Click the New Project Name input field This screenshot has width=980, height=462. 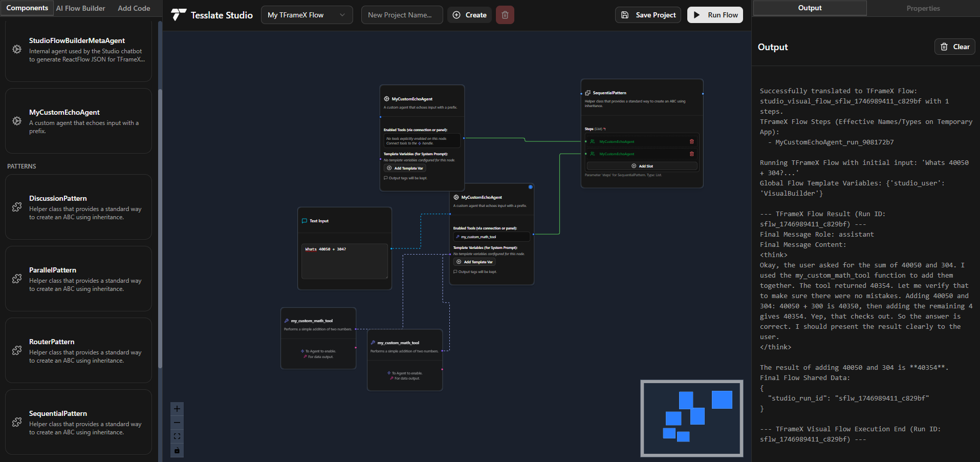point(402,15)
